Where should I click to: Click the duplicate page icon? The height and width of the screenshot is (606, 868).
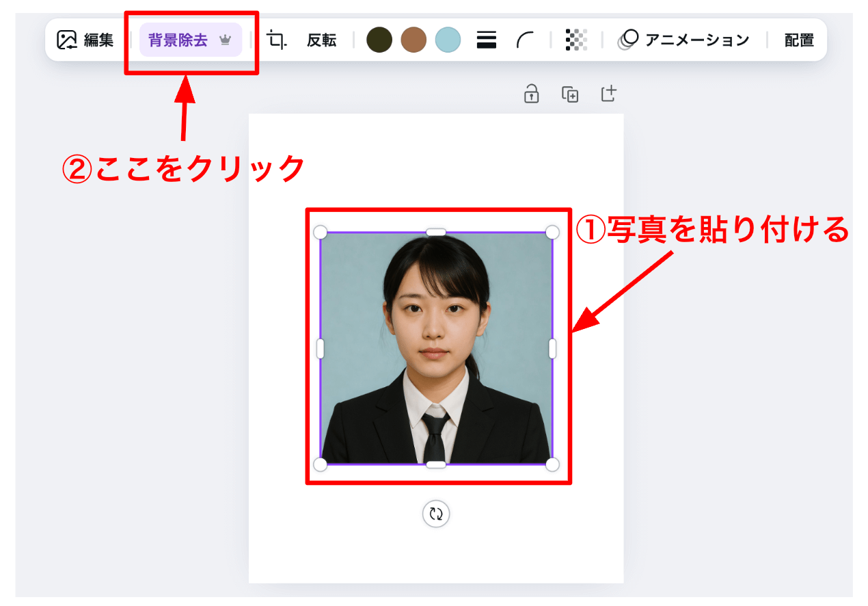(570, 94)
